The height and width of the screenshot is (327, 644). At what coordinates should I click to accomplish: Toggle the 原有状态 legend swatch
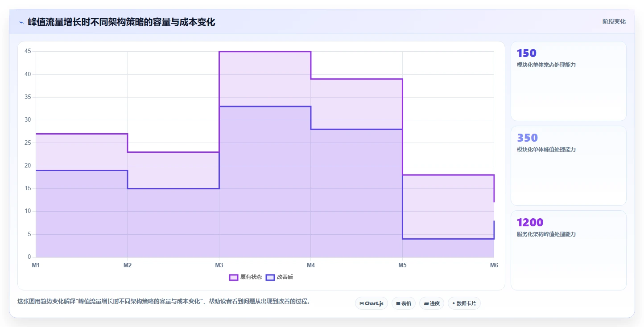point(234,277)
